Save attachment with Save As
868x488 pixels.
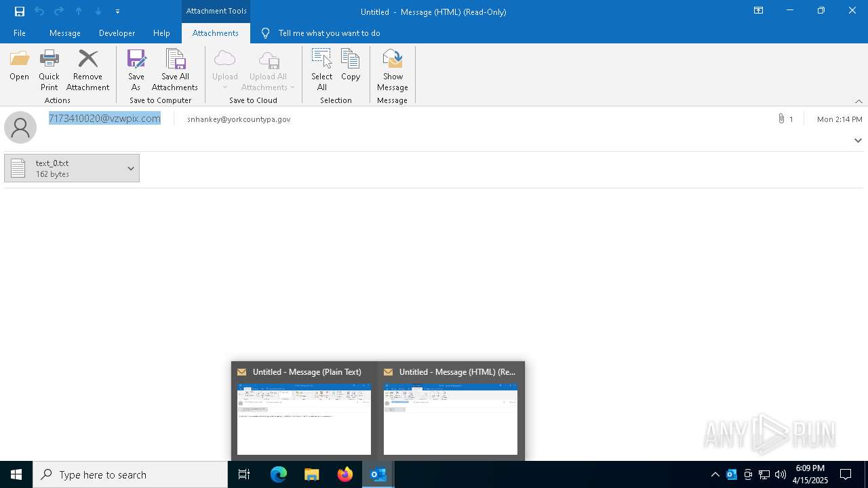[x=136, y=70]
